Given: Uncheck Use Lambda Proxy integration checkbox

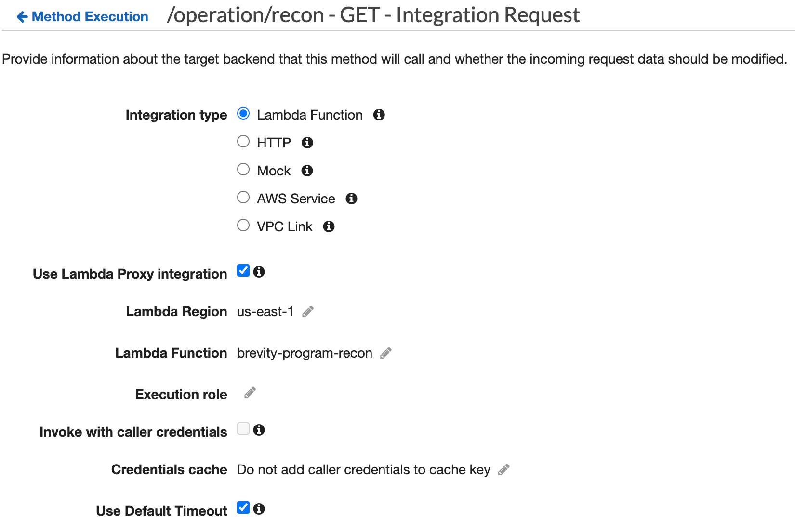Looking at the screenshot, I should (x=243, y=271).
